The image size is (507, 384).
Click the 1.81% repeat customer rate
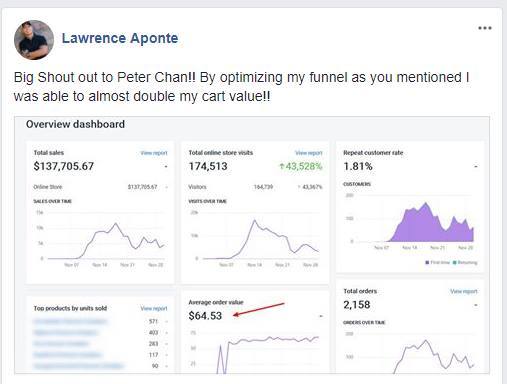coord(358,166)
